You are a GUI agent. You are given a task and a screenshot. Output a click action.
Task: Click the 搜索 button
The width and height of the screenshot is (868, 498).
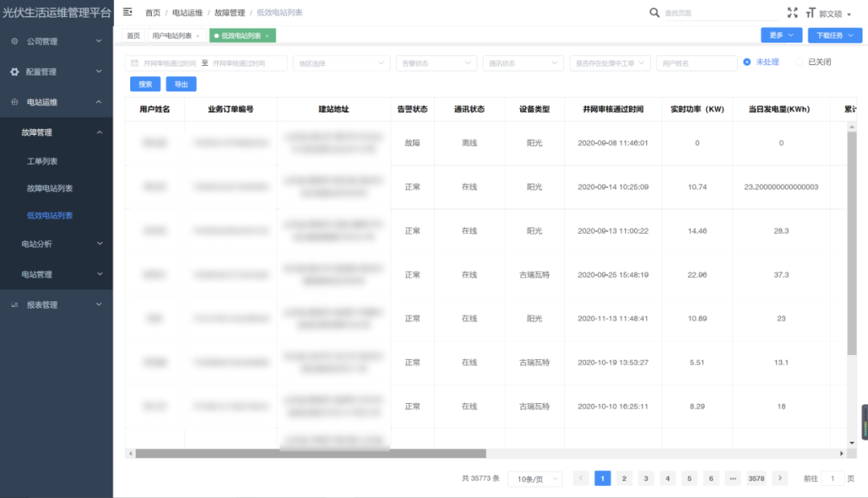[x=145, y=84]
